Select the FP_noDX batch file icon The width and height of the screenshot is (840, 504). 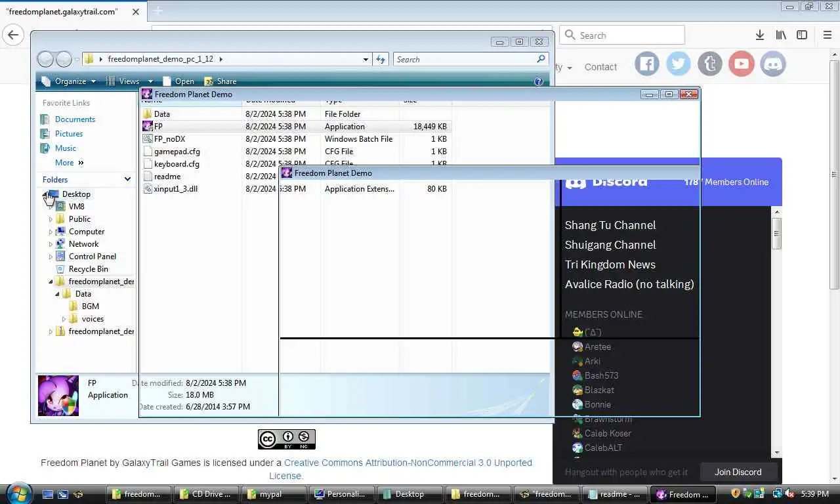click(x=148, y=139)
